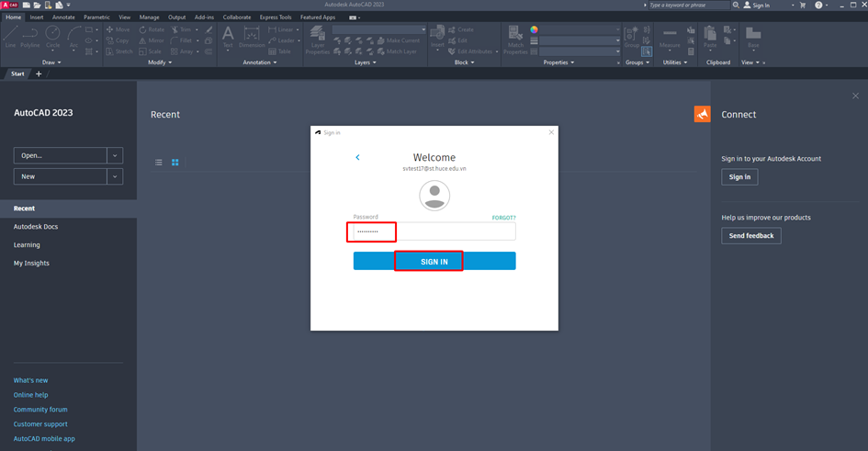The width and height of the screenshot is (868, 451).
Task: Expand the New drawing dropdown arrow
Action: [x=115, y=176]
